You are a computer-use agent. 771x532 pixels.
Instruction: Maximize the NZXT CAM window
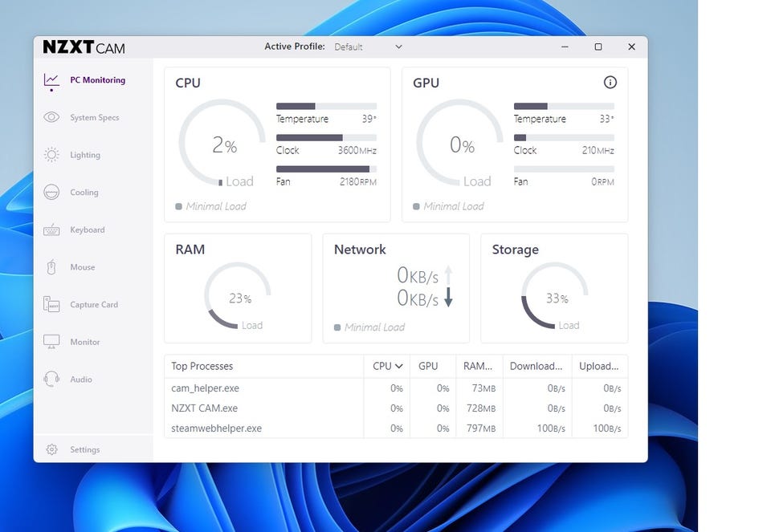coord(598,47)
